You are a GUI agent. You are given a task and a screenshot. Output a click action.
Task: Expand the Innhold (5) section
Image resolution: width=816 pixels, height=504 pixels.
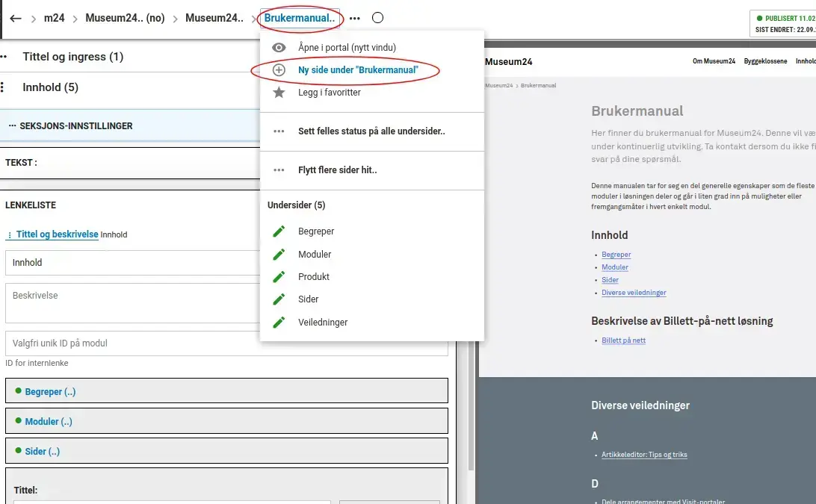51,87
